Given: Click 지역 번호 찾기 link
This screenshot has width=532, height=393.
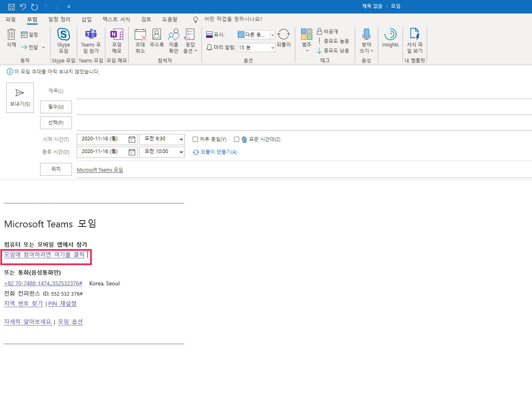Looking at the screenshot, I should (x=23, y=304).
